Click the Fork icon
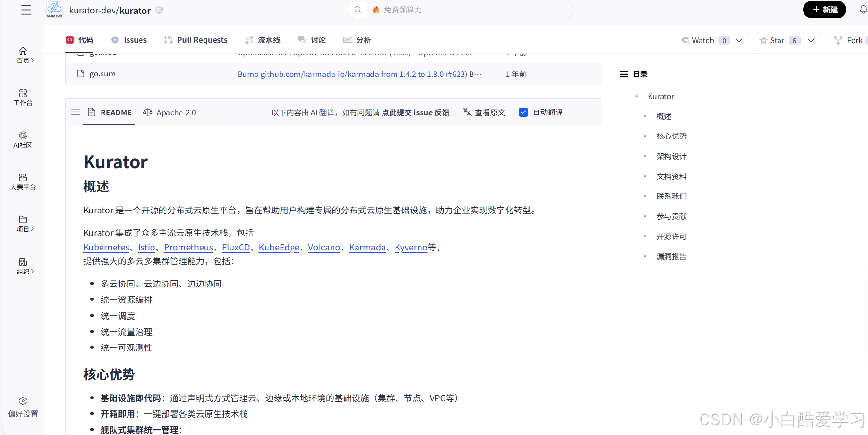 coord(838,40)
